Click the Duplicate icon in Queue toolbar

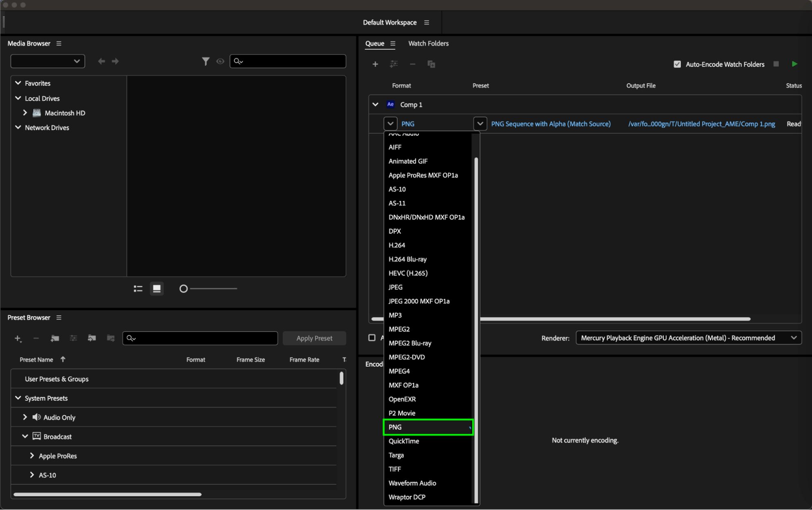click(431, 64)
